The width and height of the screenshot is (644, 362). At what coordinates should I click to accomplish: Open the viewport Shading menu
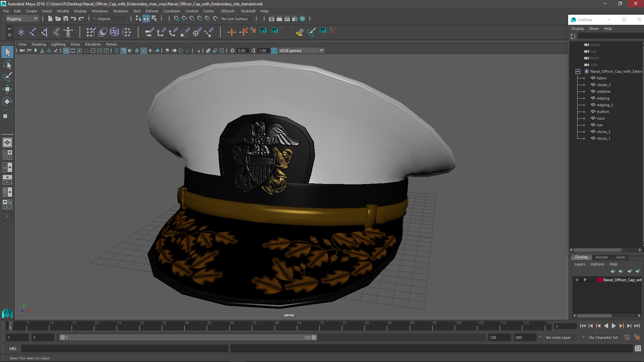(39, 44)
